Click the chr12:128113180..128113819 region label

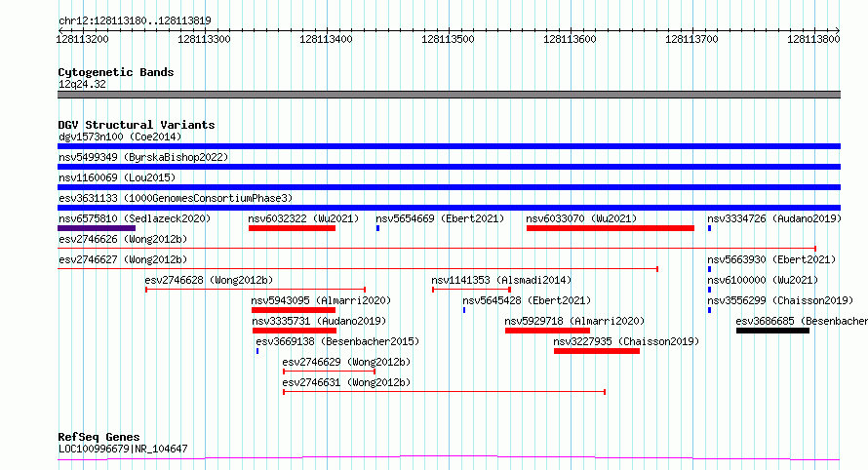[x=135, y=21]
